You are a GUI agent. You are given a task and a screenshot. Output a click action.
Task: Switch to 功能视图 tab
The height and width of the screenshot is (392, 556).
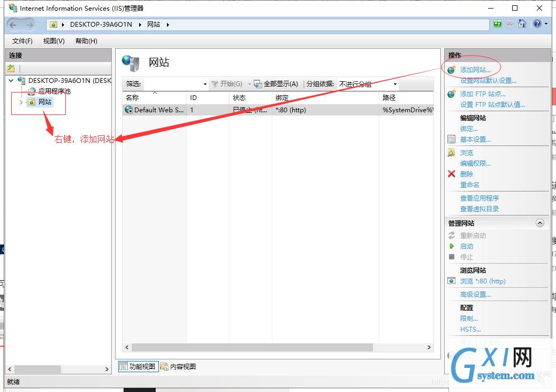[138, 366]
